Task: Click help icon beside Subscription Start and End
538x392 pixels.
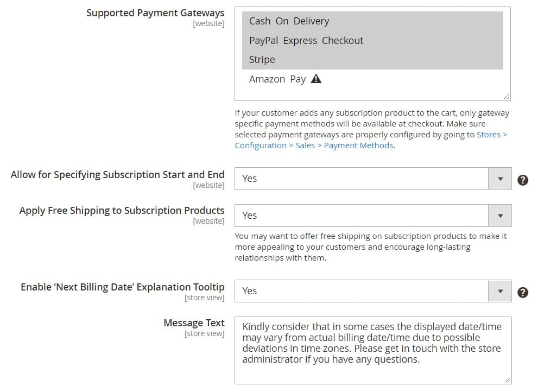Action: click(x=523, y=180)
